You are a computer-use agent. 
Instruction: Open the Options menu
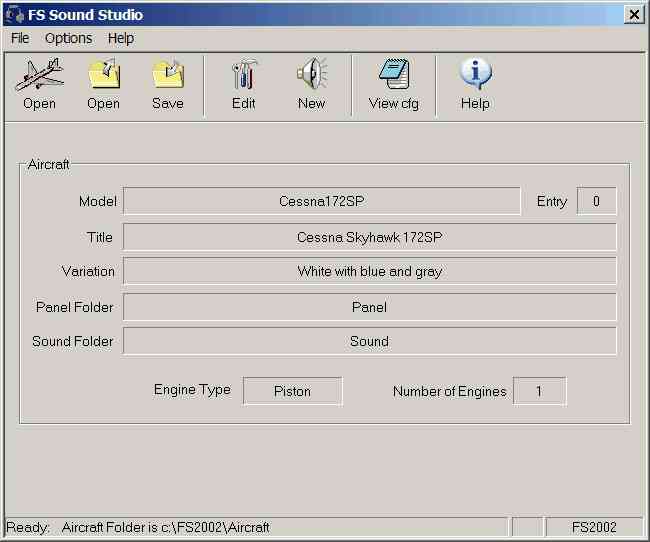pos(68,38)
